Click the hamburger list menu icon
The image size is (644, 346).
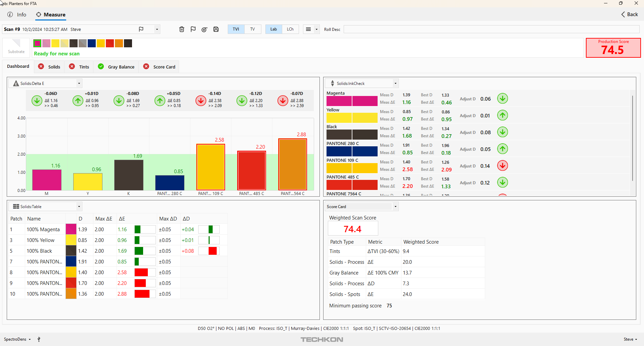(x=308, y=29)
